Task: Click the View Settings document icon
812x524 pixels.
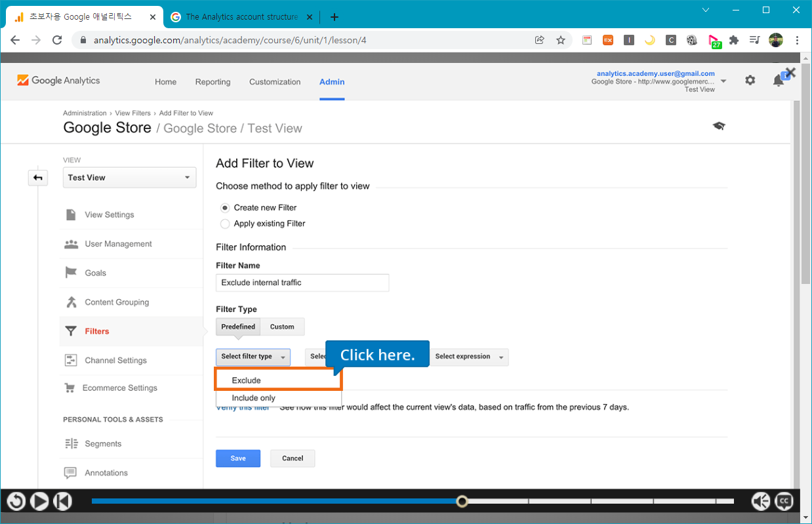Action: (x=71, y=214)
